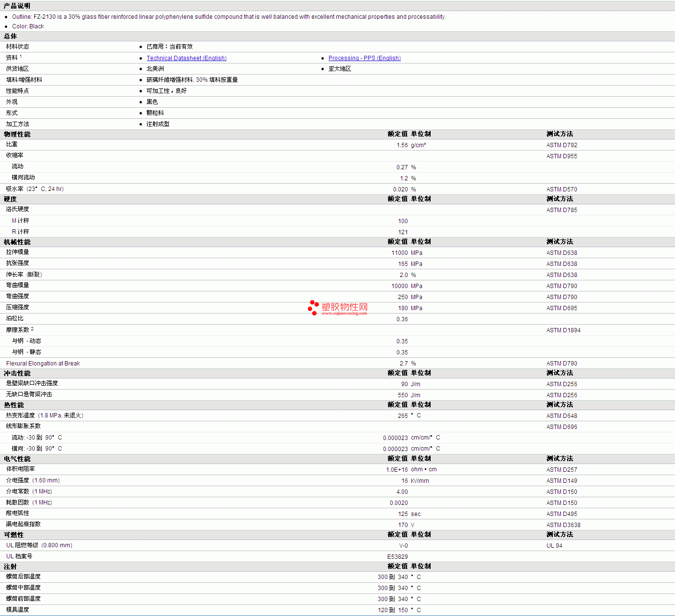Open the Technical Datasheet (English) link

click(x=186, y=58)
